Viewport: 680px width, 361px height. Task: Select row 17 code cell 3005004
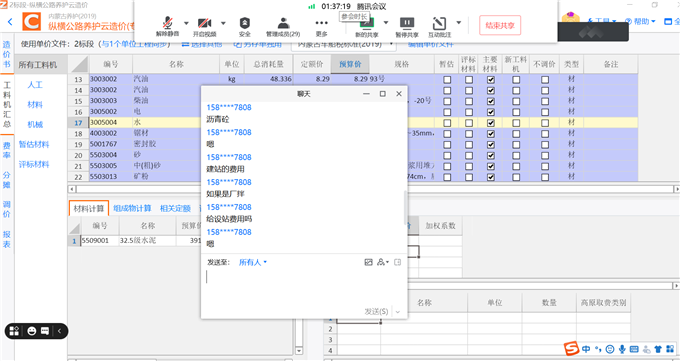coord(111,123)
